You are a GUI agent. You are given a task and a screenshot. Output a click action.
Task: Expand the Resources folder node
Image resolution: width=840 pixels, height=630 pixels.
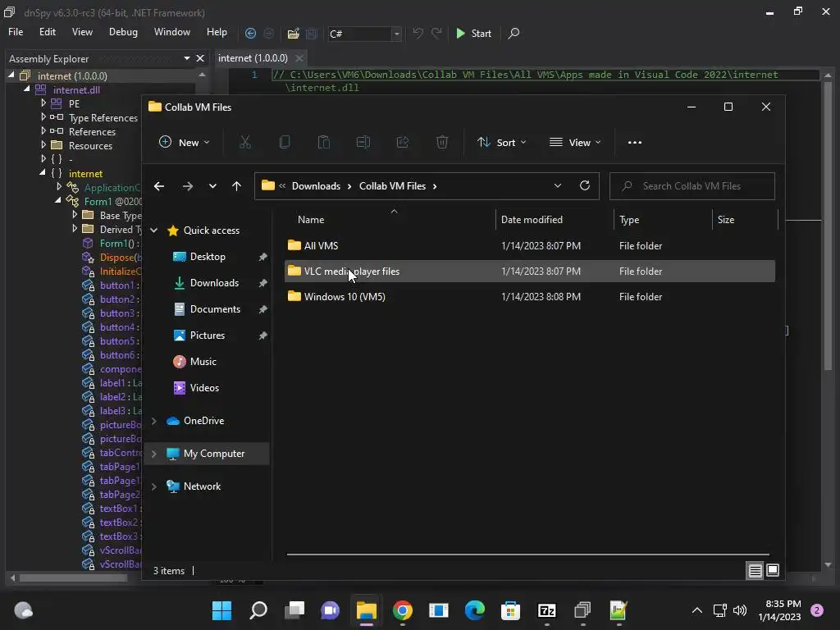(x=43, y=144)
